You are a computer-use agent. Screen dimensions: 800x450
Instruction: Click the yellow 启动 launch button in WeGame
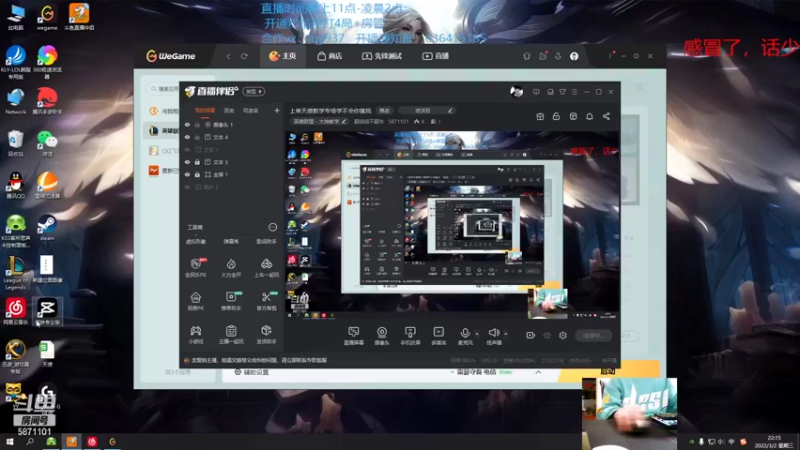(609, 371)
